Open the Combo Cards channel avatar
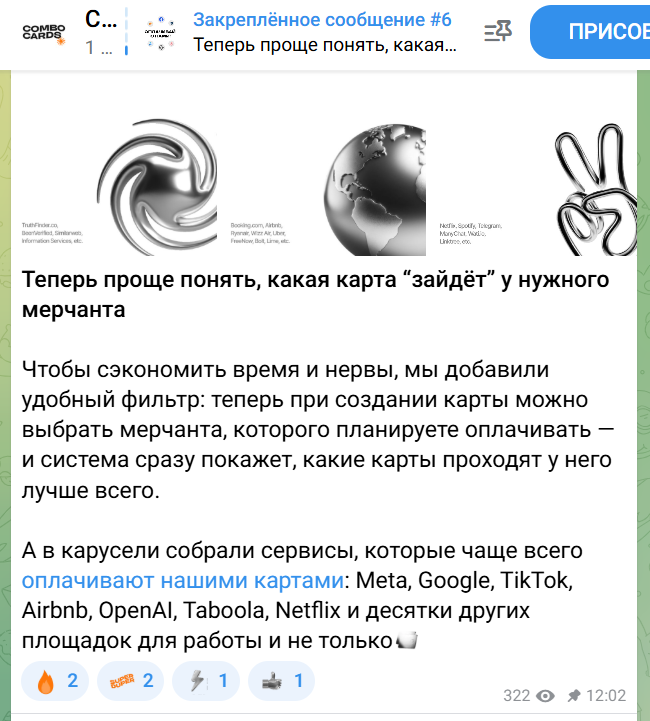The image size is (650, 721). click(44, 33)
